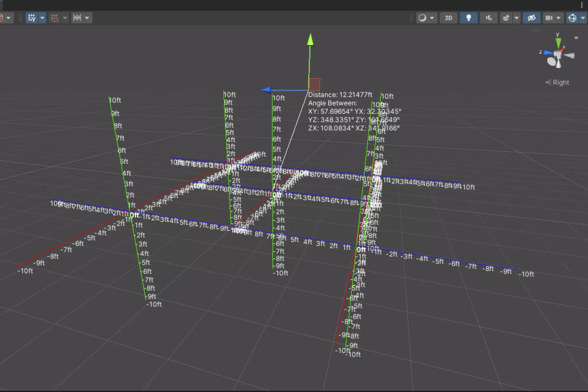Click the Right perspective label under gizmo
This screenshot has height=392, width=588.
click(557, 82)
